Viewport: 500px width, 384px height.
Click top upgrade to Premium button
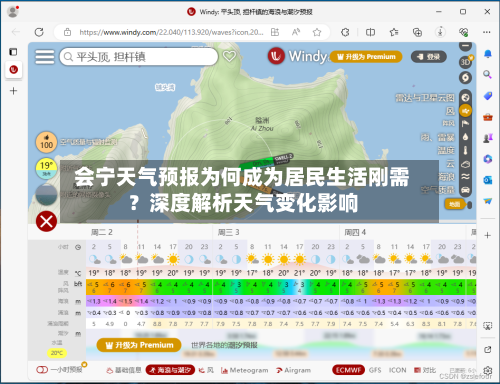(366, 57)
